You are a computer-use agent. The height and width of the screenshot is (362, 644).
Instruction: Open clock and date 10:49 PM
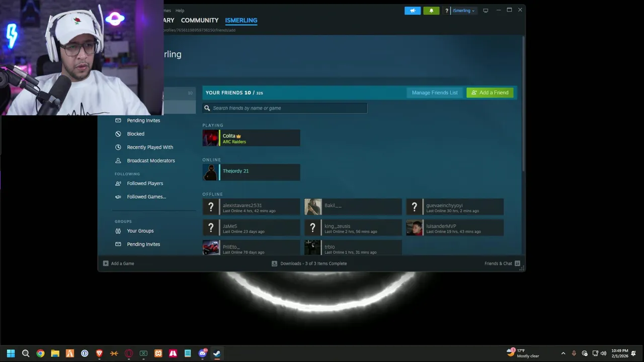click(x=620, y=353)
